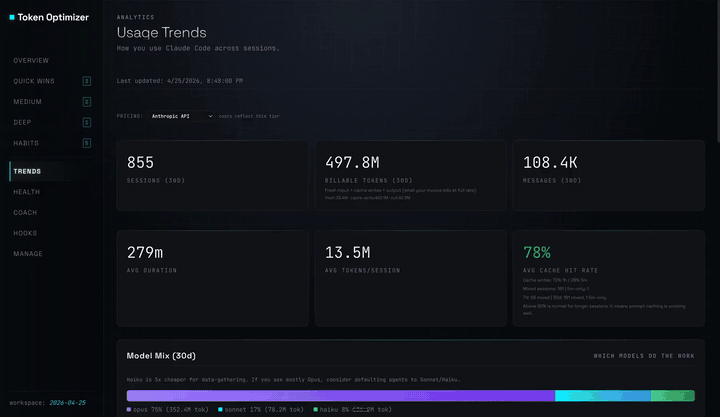Screen dimensions: 720x417
Task: Click the haiku 8% legend entry
Action: pos(353,410)
